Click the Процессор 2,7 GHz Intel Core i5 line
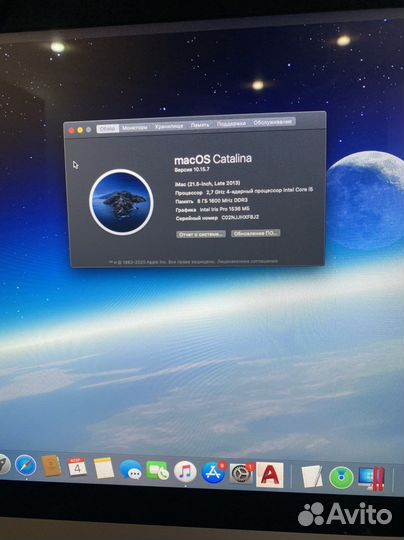Image resolution: width=404 pixels, height=540 pixels. tap(244, 191)
